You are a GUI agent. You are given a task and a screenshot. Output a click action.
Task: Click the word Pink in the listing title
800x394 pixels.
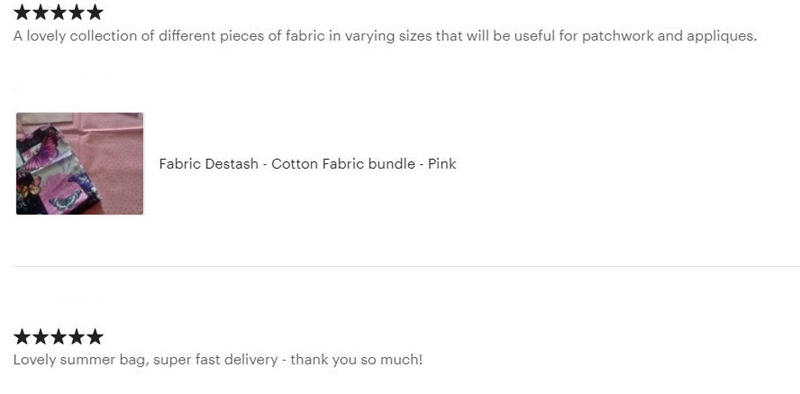point(442,164)
